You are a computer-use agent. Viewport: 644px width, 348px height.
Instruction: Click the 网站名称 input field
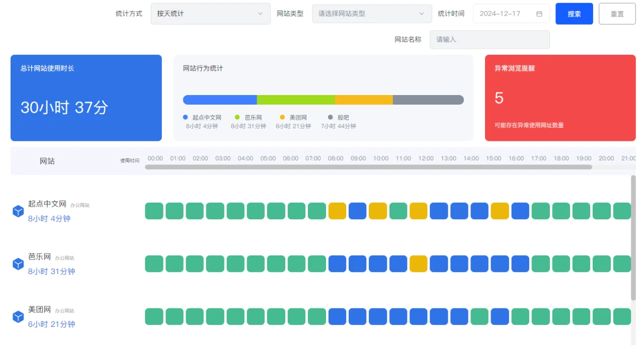click(490, 39)
